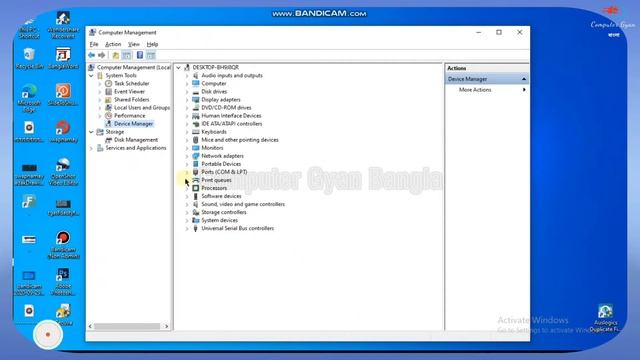Click the scrollbar right arrow in console tree
Viewport: 640px width, 360px height.
coord(166,326)
